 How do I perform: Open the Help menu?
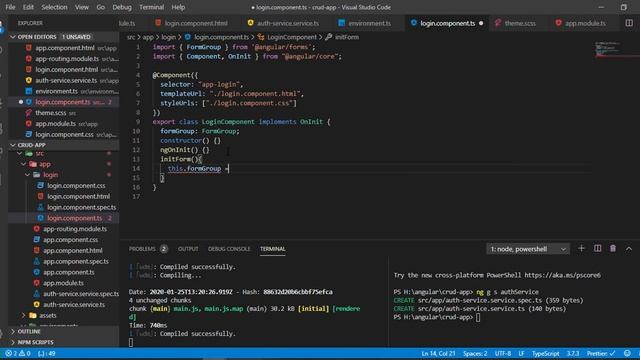coord(178,7)
